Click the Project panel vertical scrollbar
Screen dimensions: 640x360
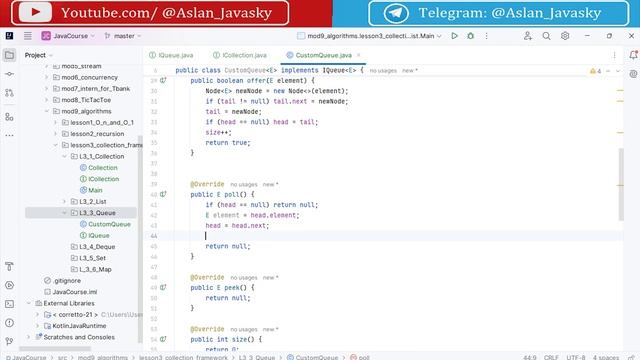click(x=140, y=239)
